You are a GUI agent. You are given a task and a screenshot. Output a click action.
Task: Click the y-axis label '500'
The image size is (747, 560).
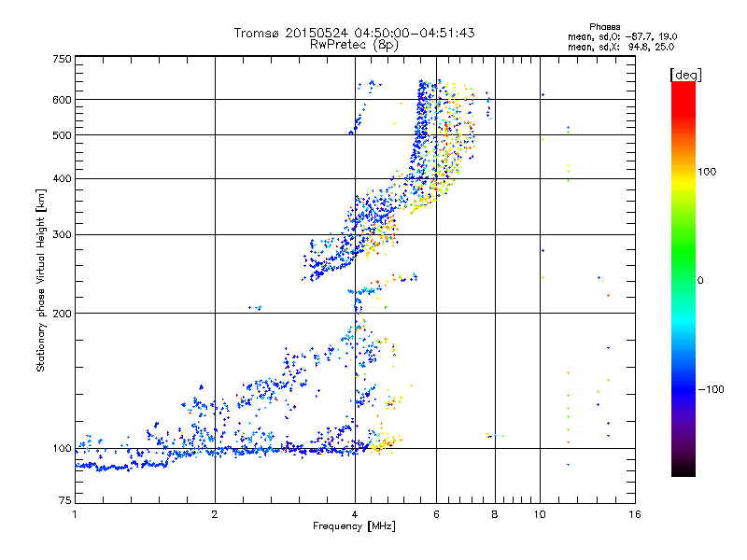click(63, 135)
